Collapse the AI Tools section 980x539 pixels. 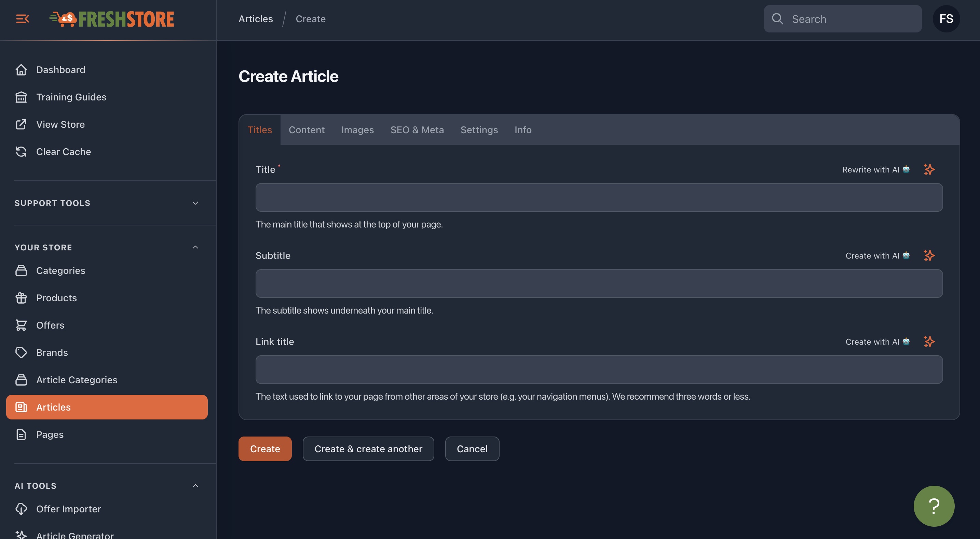[107, 486]
